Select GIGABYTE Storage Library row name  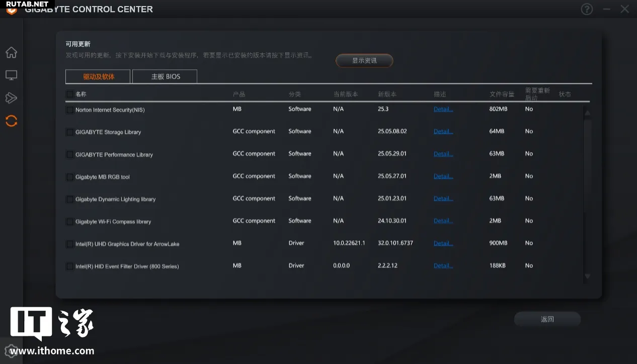click(x=108, y=132)
